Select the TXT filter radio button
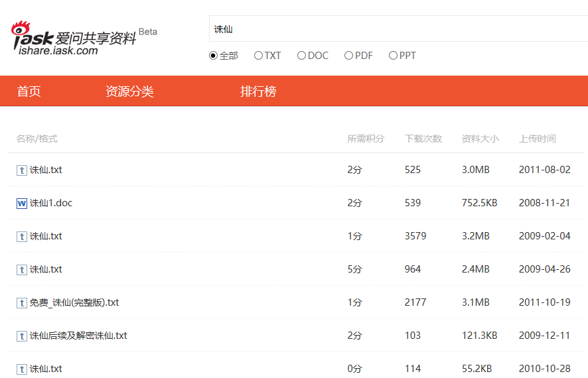Viewport: 588px width, 378px height. pyautogui.click(x=258, y=56)
